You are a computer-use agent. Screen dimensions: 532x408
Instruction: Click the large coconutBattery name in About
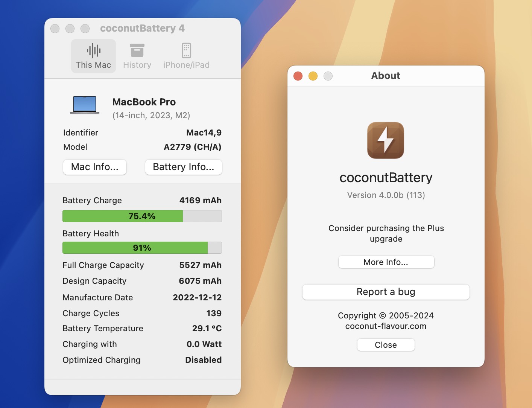[x=386, y=177]
